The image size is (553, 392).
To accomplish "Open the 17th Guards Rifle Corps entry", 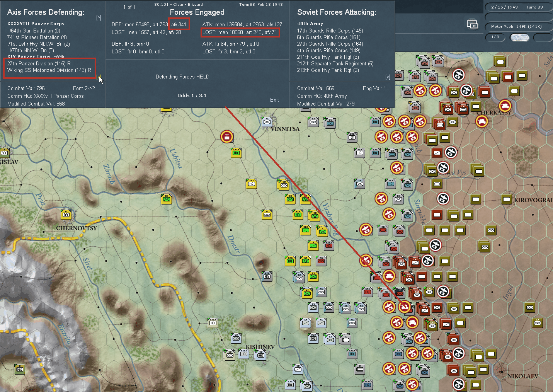I will 330,31.
